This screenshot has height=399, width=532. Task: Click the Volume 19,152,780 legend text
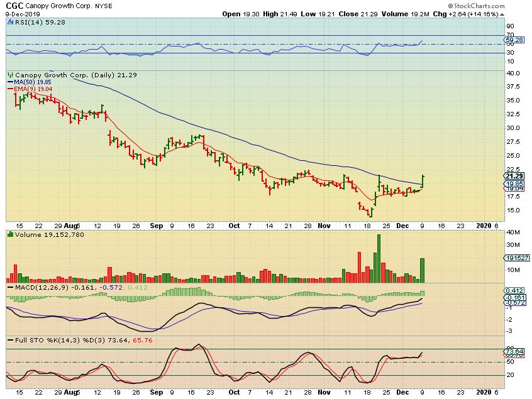[x=50, y=234]
